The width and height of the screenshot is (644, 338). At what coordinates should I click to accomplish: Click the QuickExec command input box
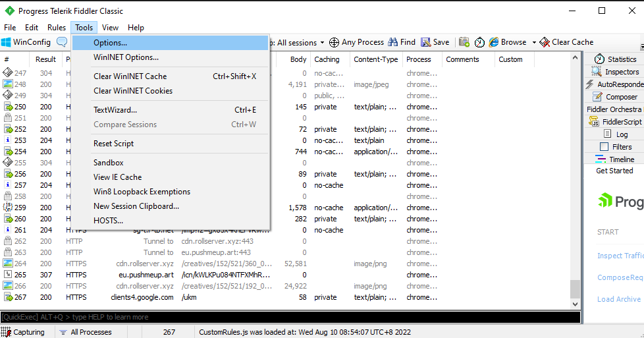click(x=290, y=317)
